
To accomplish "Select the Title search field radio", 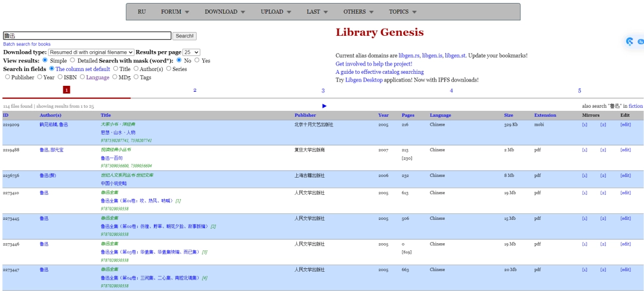I will [116, 69].
